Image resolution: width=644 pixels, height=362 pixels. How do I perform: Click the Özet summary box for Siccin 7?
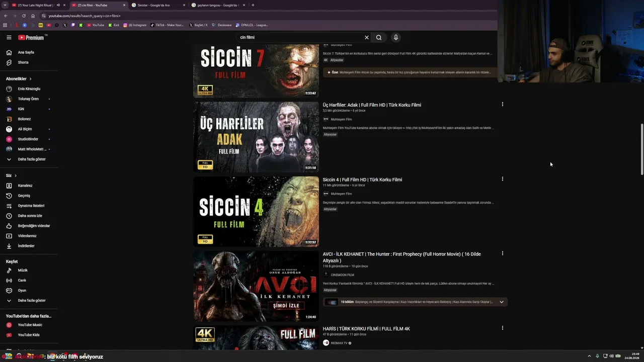pos(410,72)
